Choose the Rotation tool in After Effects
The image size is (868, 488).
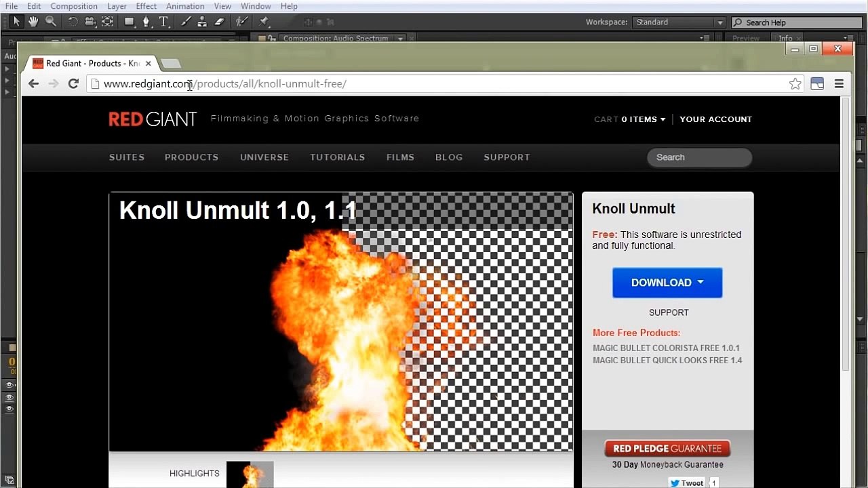[73, 22]
